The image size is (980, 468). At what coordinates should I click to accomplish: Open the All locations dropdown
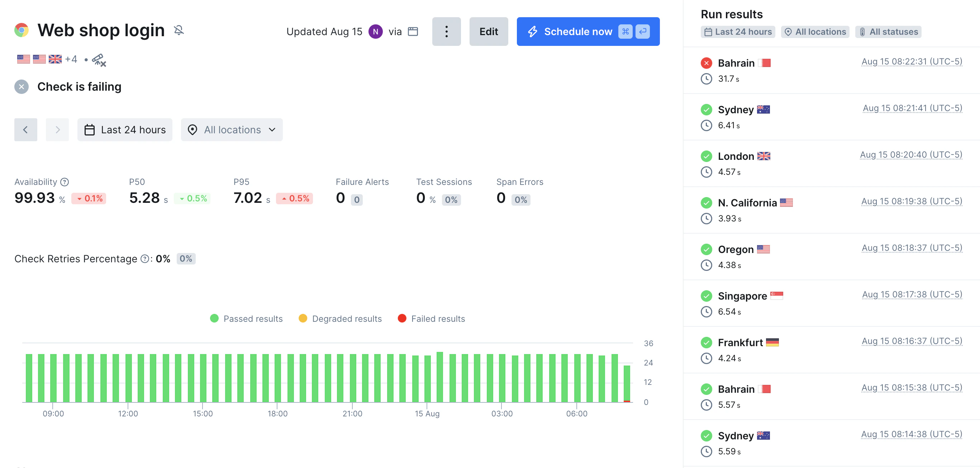point(231,130)
